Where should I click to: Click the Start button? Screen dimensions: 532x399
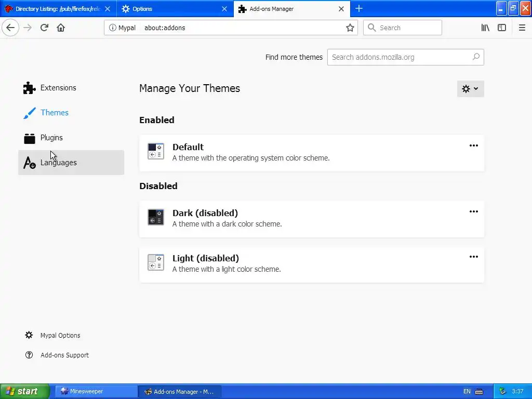point(25,391)
